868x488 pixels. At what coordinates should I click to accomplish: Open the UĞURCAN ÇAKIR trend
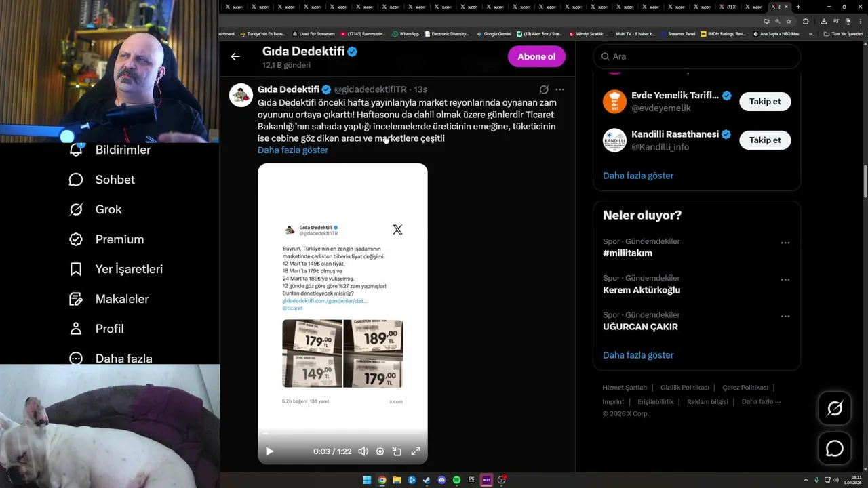[x=640, y=327]
